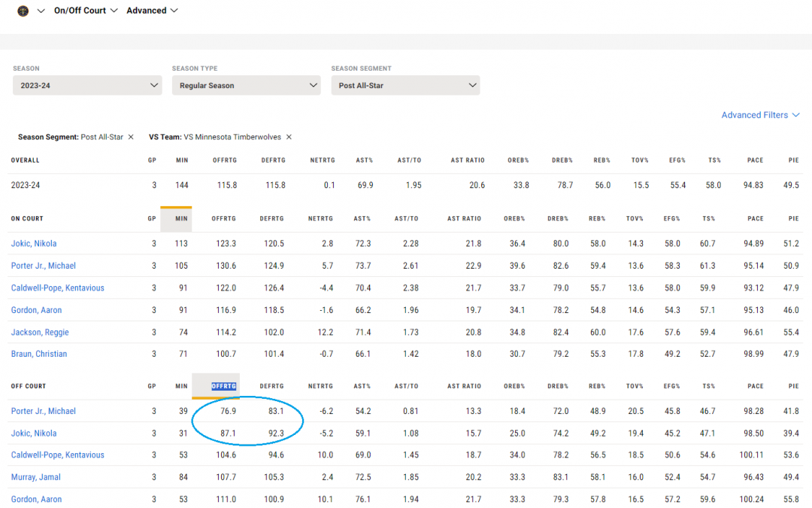Sort Overall table by PIE header
The width and height of the screenshot is (812, 508).
[x=794, y=161]
